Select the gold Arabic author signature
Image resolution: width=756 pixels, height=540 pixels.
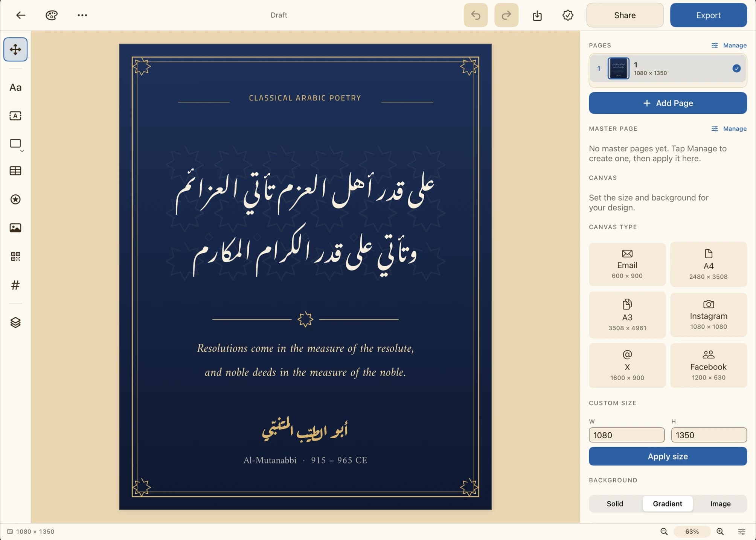(305, 429)
